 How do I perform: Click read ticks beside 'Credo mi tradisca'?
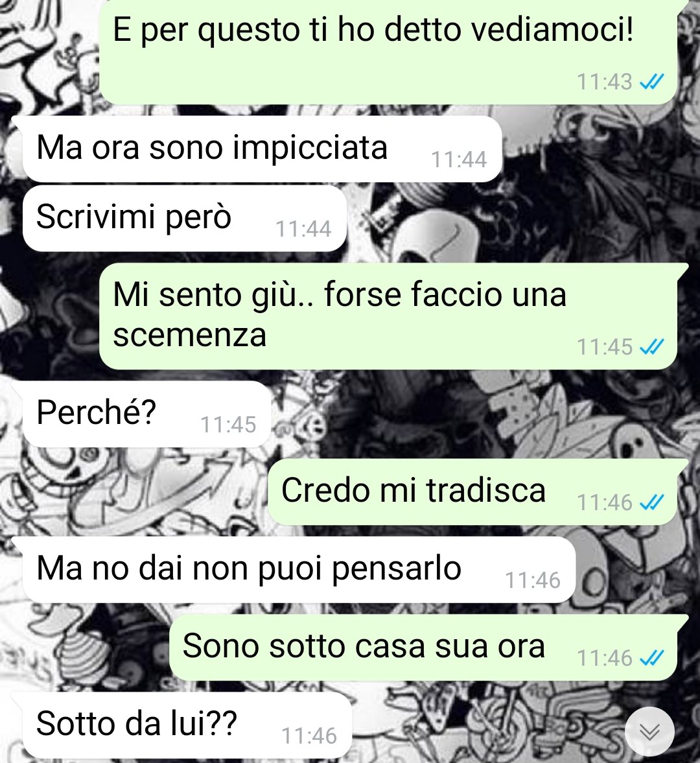tap(652, 502)
